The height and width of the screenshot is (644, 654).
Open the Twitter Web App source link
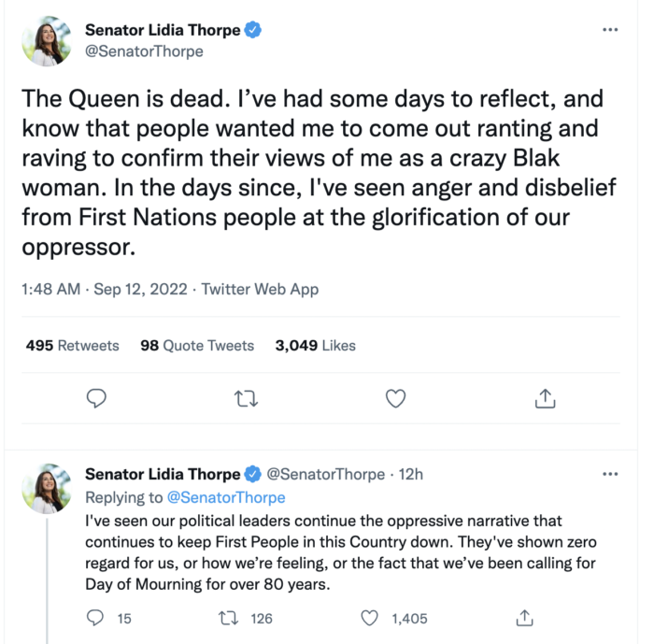[263, 290]
